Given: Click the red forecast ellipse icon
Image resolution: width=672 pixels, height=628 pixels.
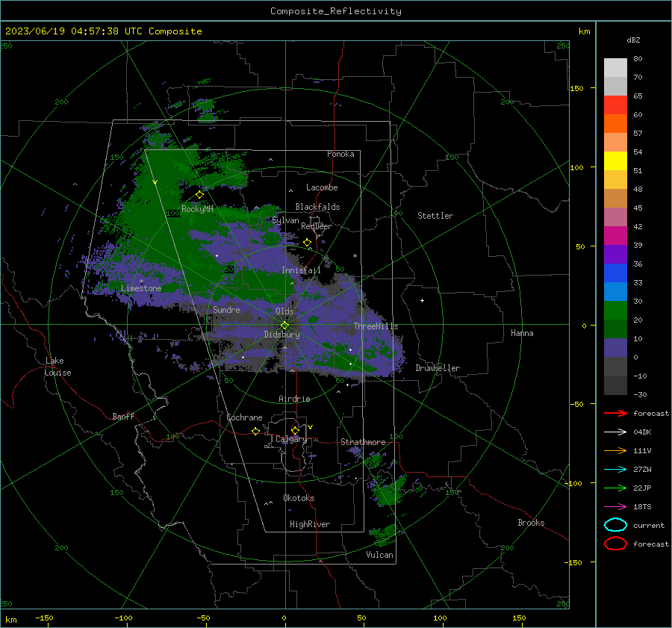Looking at the screenshot, I should click(615, 544).
